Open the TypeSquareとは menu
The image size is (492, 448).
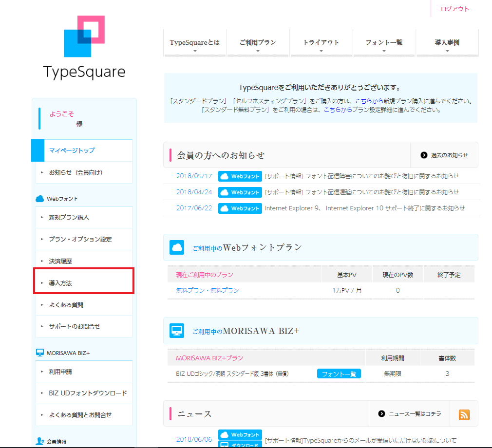[x=194, y=43]
